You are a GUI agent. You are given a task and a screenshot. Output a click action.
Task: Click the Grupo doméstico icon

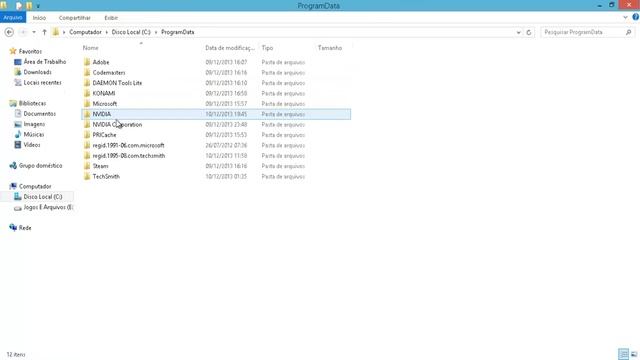(13, 165)
